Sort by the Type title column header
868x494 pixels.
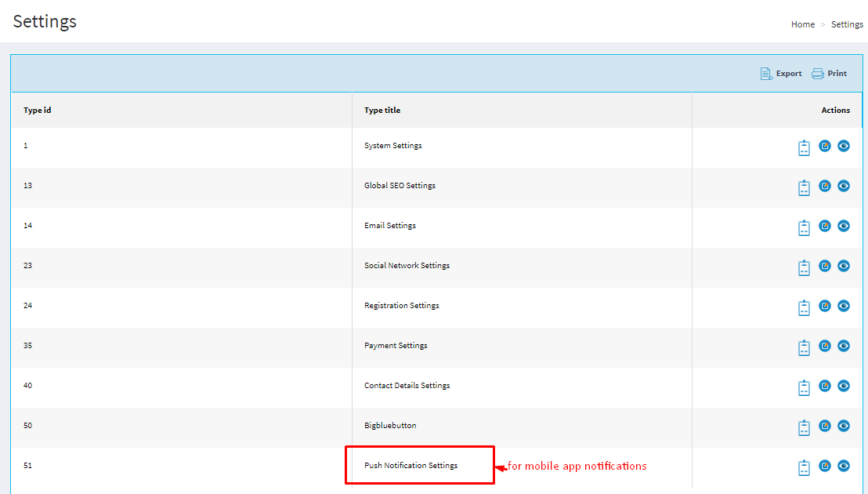coord(382,111)
